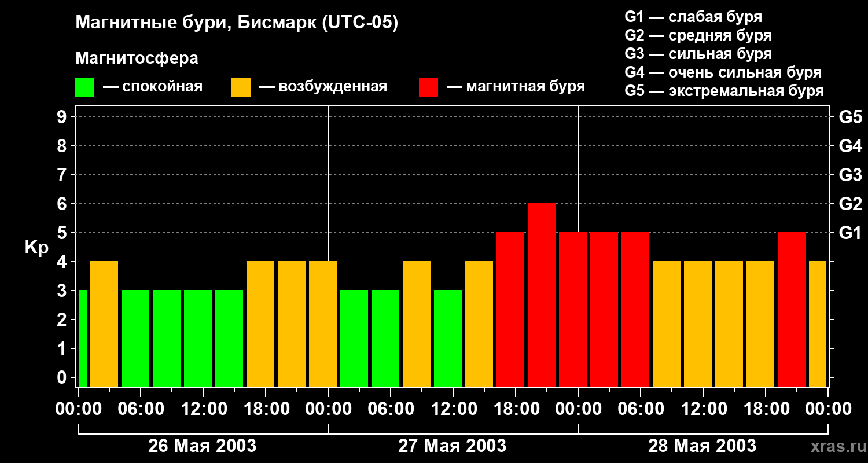Click the first red bar before 18:00 on 27 May
The height and width of the screenshot is (463, 868).
pyautogui.click(x=510, y=309)
